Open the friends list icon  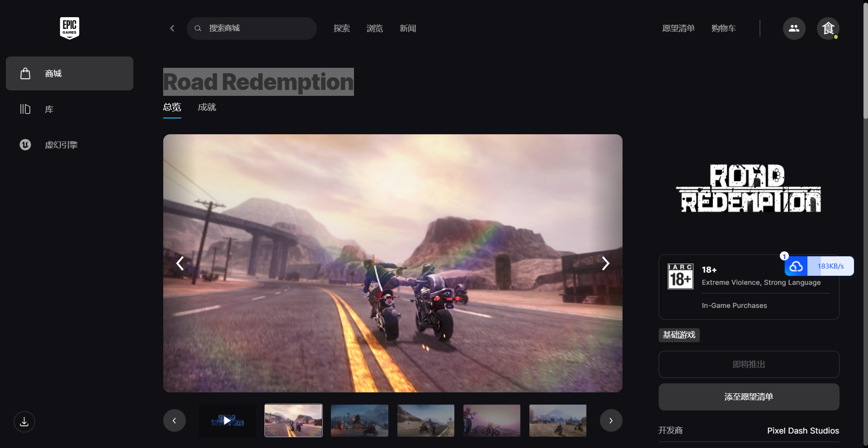[794, 28]
